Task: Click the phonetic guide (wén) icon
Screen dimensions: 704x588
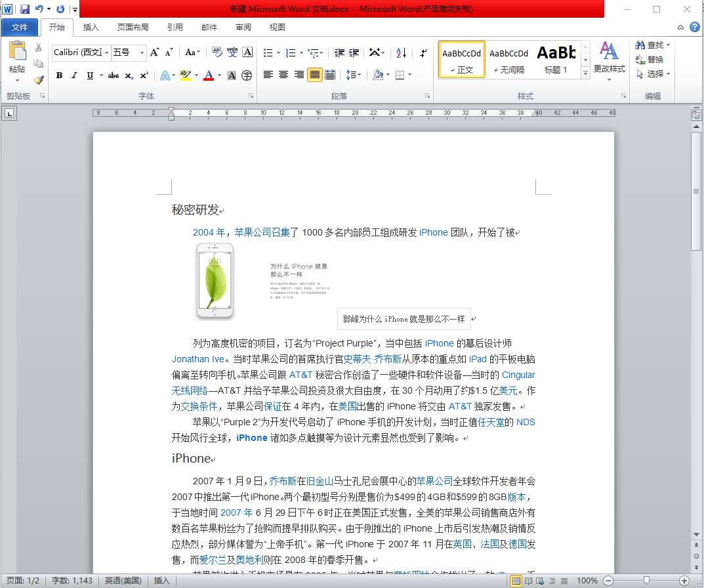Action: [x=232, y=52]
